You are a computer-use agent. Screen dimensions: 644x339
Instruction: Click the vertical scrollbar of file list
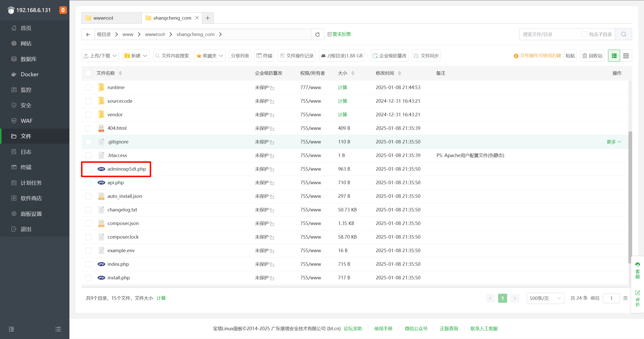coord(630,197)
